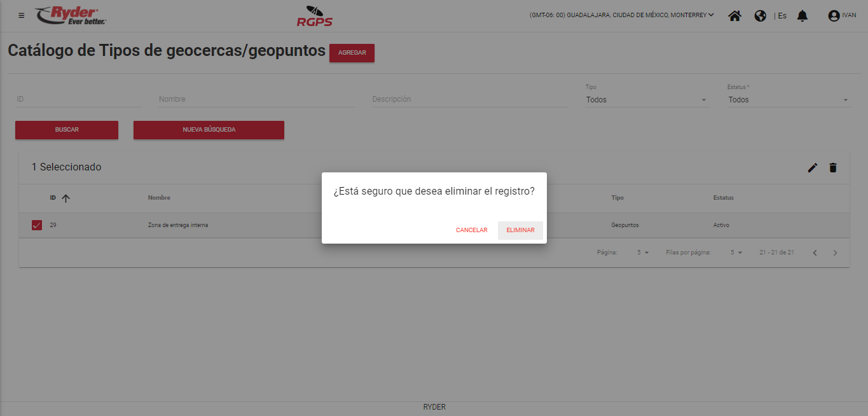The image size is (868, 416).
Task: Go to the home page icon
Action: (x=734, y=16)
